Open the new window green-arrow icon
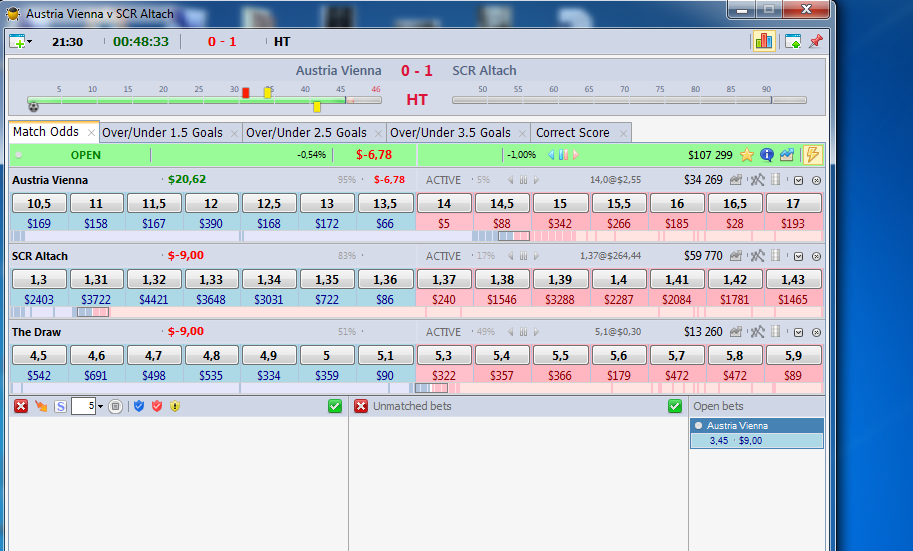Viewport: 913px width, 551px height. (792, 41)
